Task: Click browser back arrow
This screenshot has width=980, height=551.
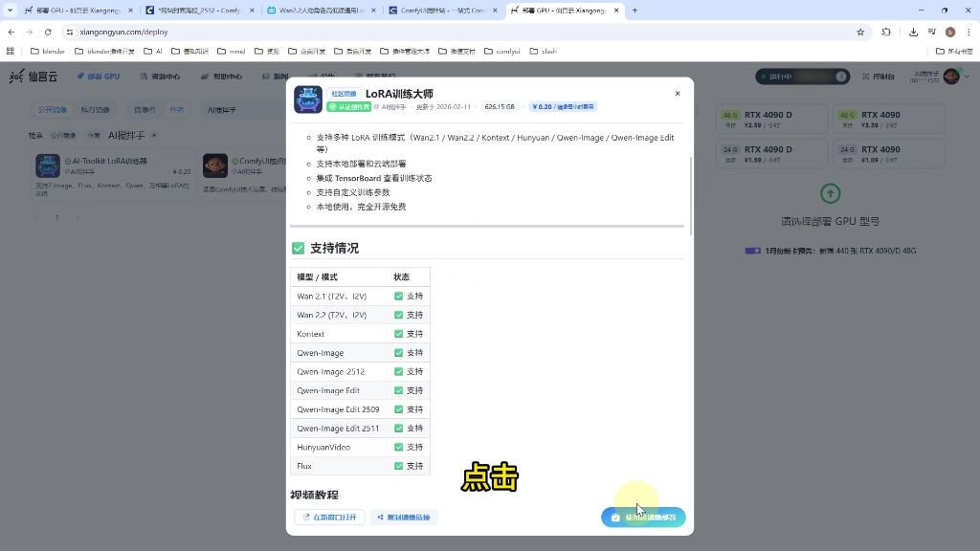Action: (x=11, y=32)
